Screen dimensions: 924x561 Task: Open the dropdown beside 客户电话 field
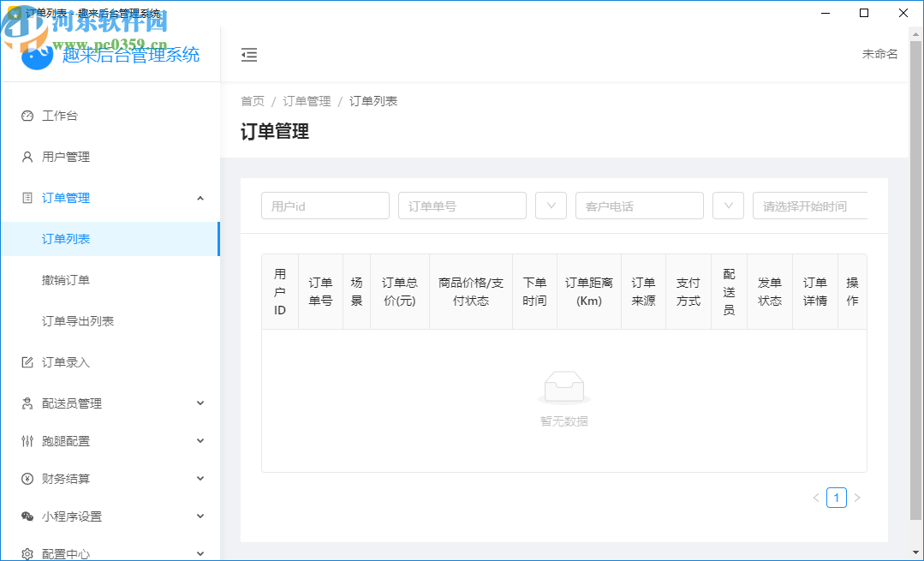[728, 206]
